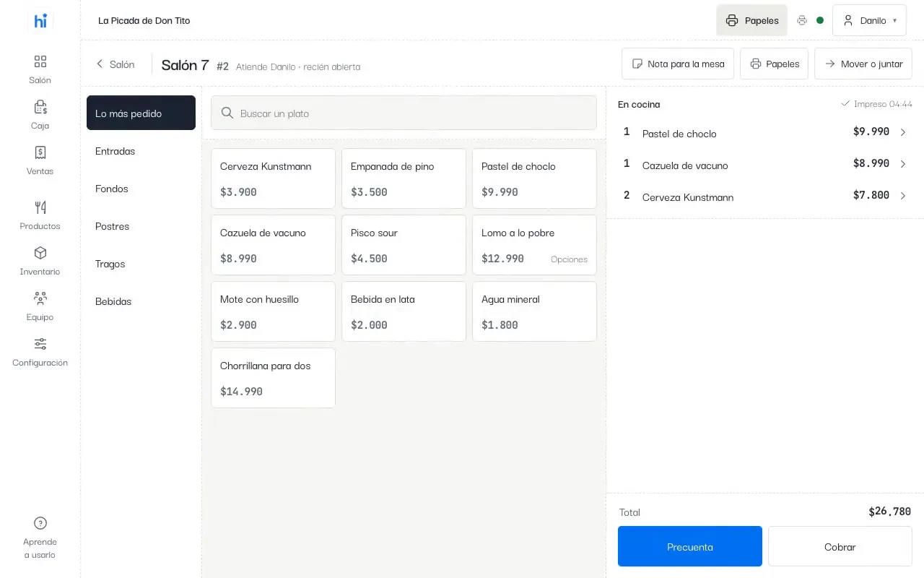This screenshot has width=924, height=578.
Task: Add Chorrillana para dos to the order
Action: (x=273, y=378)
